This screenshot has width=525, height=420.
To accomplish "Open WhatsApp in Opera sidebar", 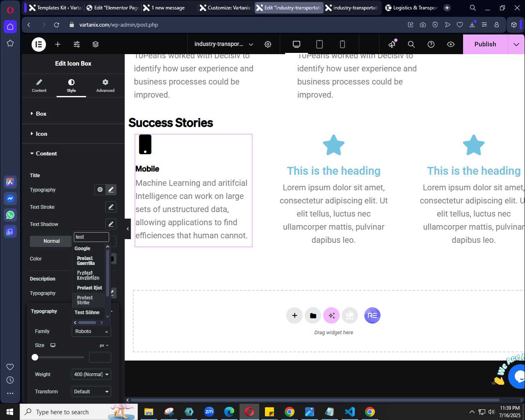I will (x=10, y=215).
